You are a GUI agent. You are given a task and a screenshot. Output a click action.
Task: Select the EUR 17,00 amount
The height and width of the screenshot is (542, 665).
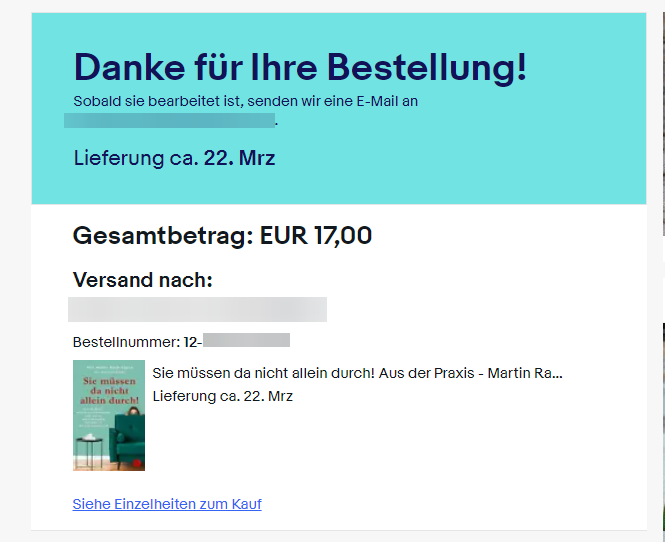coord(316,235)
